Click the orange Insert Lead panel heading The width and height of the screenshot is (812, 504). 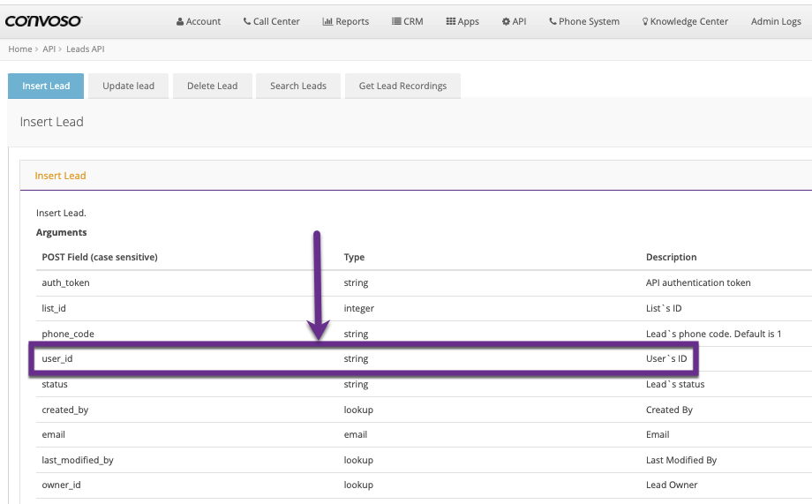coord(60,176)
